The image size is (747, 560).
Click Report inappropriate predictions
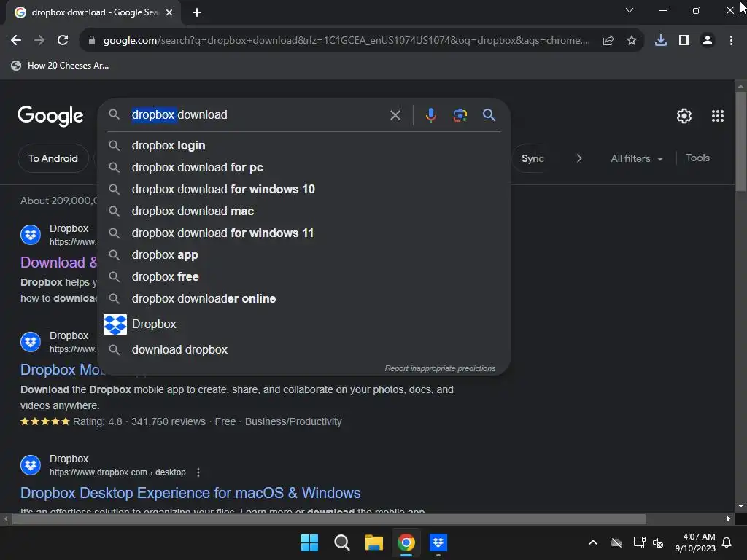pos(440,368)
